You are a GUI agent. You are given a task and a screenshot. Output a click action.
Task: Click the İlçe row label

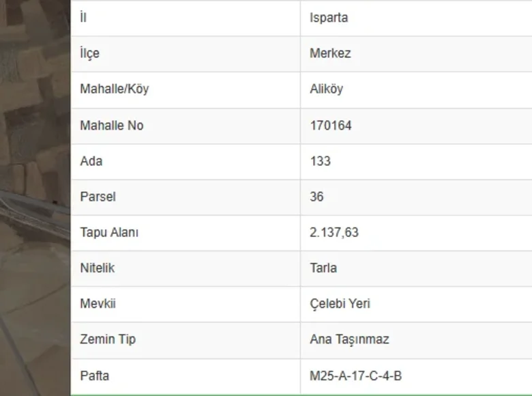(x=89, y=53)
